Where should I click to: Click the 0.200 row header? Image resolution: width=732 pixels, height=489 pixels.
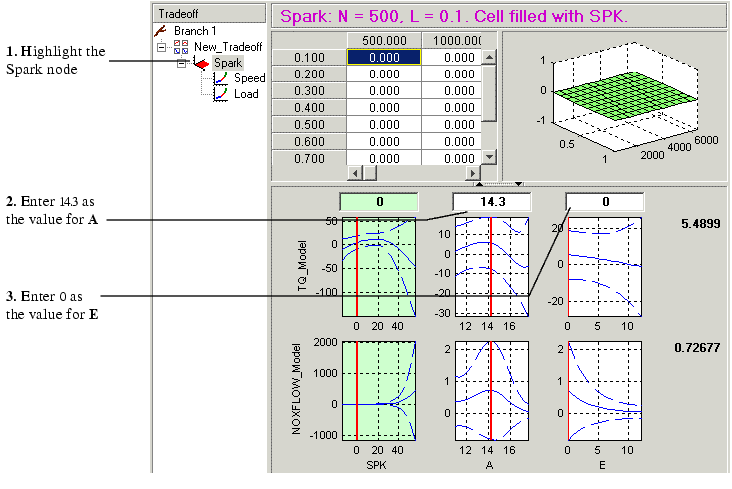(x=309, y=74)
